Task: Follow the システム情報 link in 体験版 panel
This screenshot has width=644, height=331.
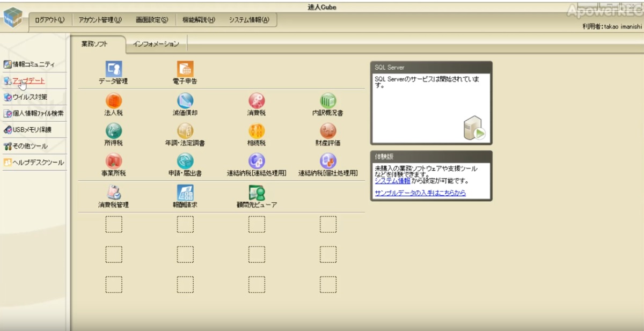Action: pyautogui.click(x=392, y=181)
